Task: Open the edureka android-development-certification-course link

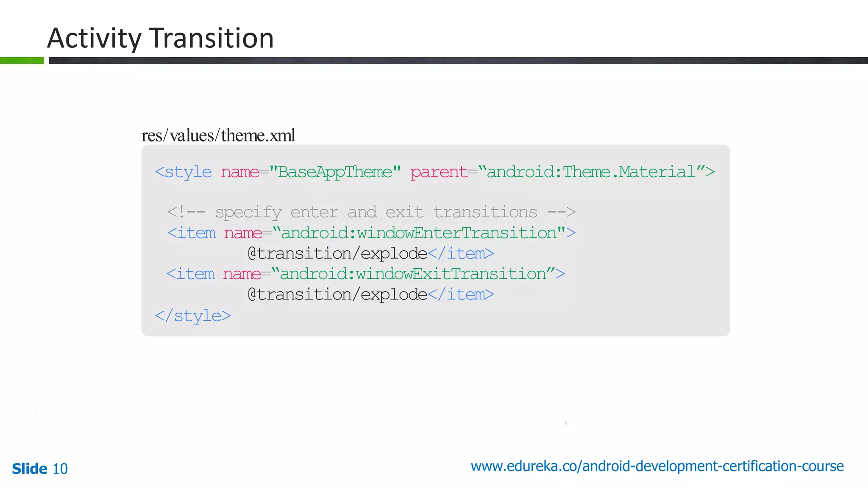Action: pos(657,466)
